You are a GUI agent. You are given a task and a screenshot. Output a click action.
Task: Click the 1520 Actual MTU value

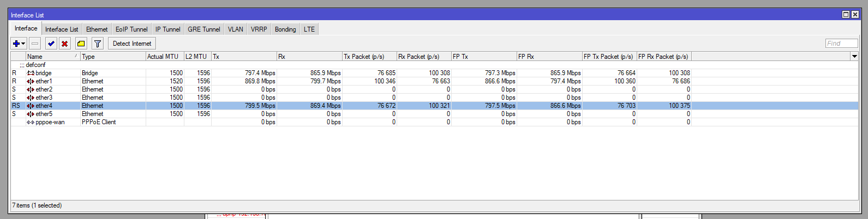[x=176, y=81]
